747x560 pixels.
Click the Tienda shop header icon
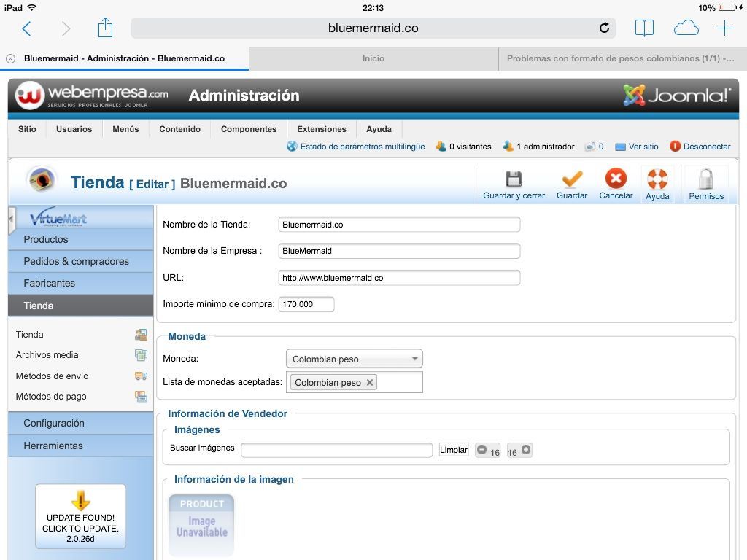click(42, 181)
